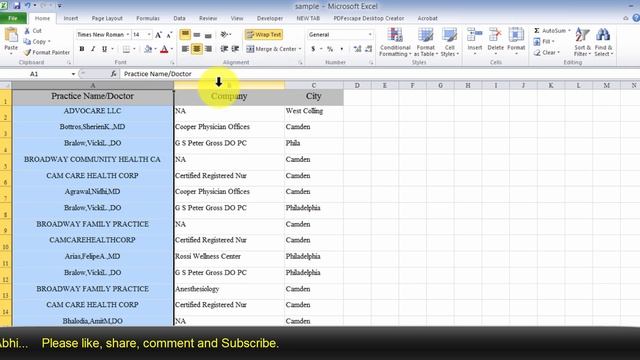Click the formula bar text field
This screenshot has width=640, height=360.
coord(380,74)
